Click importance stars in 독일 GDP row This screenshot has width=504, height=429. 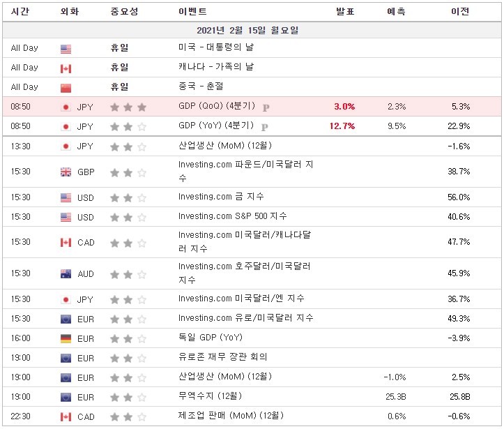tap(128, 338)
